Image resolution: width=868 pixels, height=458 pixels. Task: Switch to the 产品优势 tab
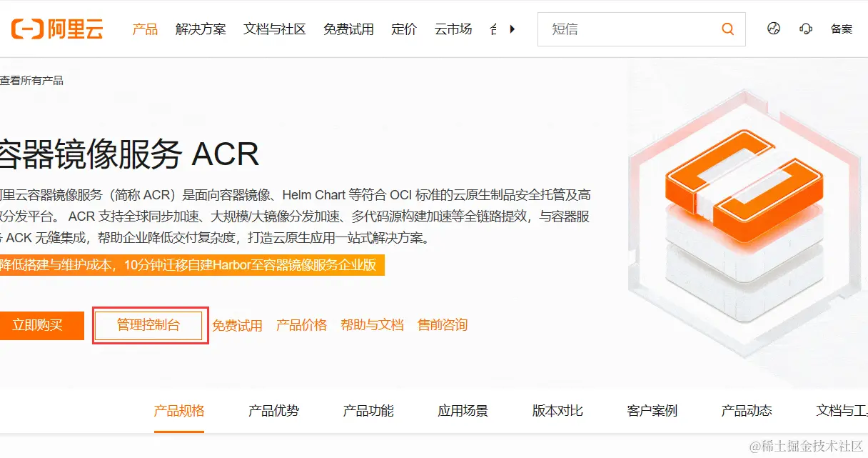tap(273, 411)
